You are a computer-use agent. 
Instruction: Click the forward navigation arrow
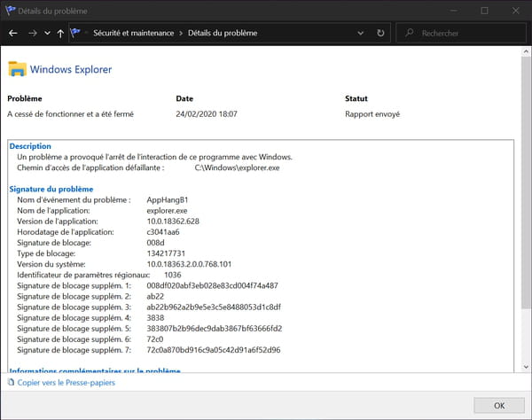pyautogui.click(x=33, y=33)
